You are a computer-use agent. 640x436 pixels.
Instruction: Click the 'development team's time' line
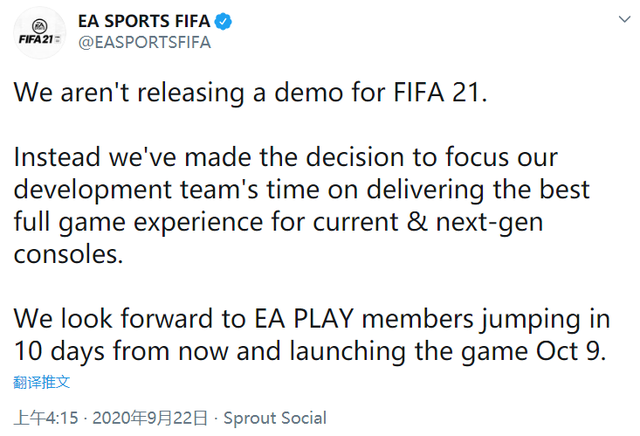coord(302,190)
